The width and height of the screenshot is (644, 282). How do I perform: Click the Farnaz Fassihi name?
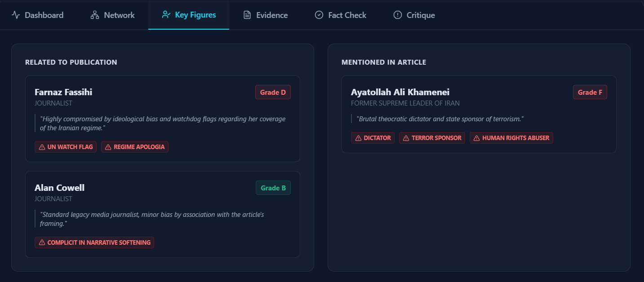[x=63, y=92]
